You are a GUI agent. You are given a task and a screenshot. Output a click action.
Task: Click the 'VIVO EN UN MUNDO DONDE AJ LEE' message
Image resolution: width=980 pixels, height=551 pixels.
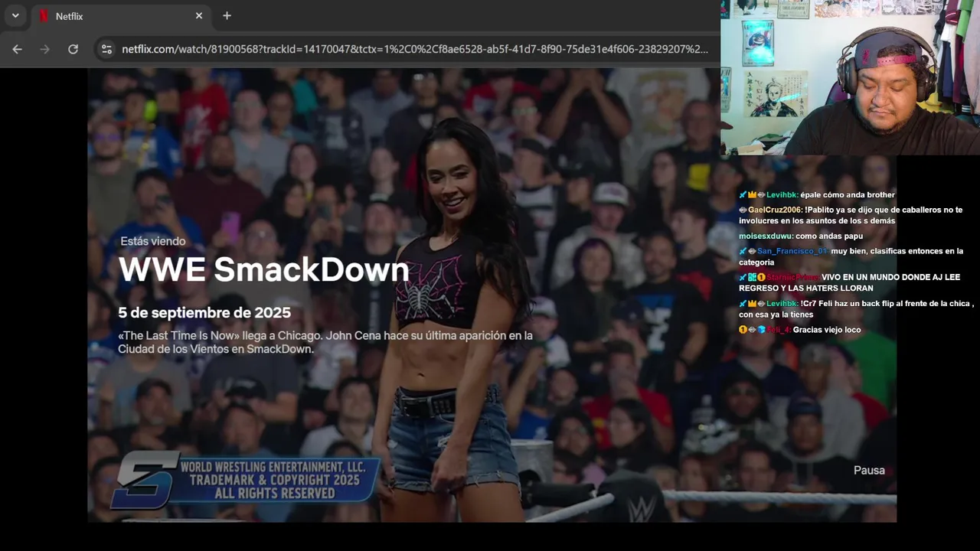click(849, 282)
